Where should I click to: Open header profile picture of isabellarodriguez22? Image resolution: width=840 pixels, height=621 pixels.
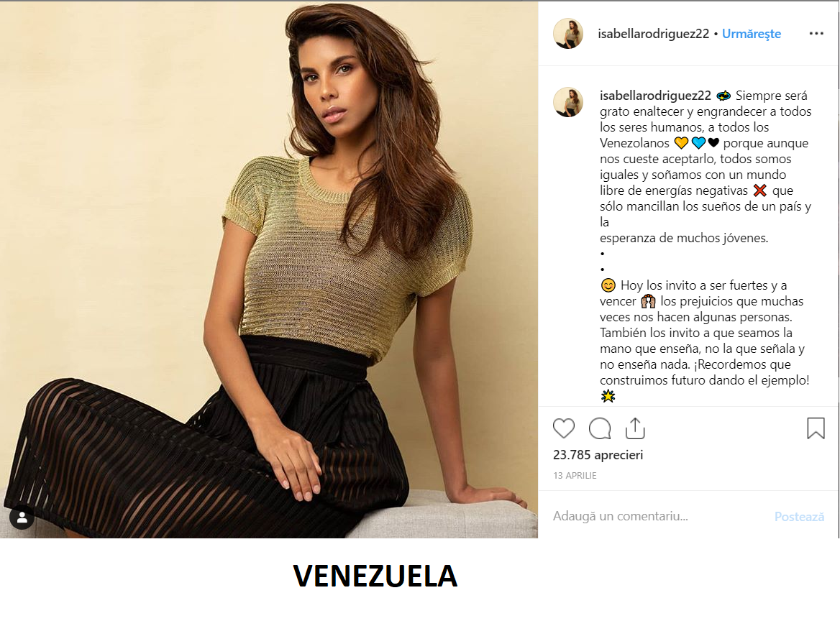click(x=568, y=34)
